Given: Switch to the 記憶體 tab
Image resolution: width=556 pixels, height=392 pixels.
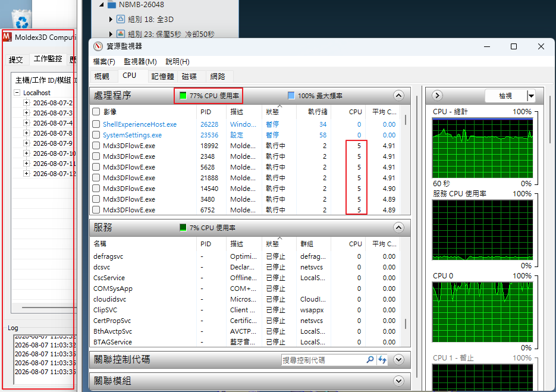Looking at the screenshot, I should [162, 76].
